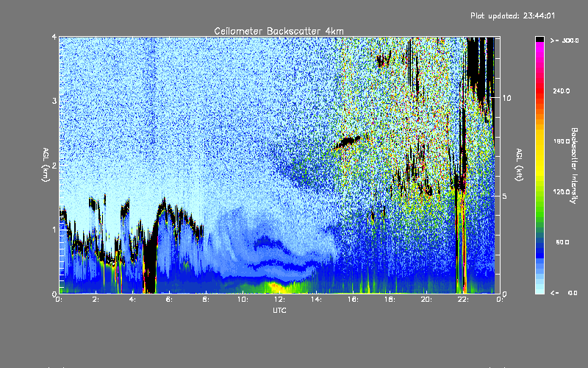Select the 'UTC' time axis label
Image resolution: width=588 pixels, height=368 pixels.
279,310
